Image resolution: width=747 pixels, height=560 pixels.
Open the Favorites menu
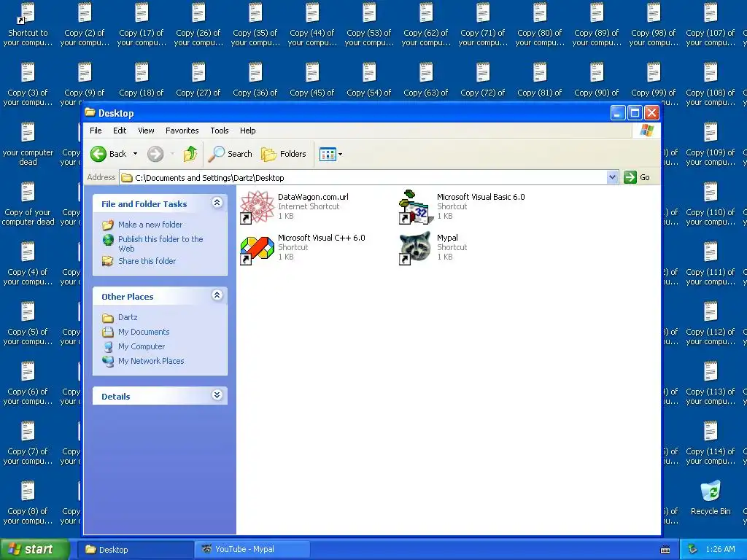182,131
